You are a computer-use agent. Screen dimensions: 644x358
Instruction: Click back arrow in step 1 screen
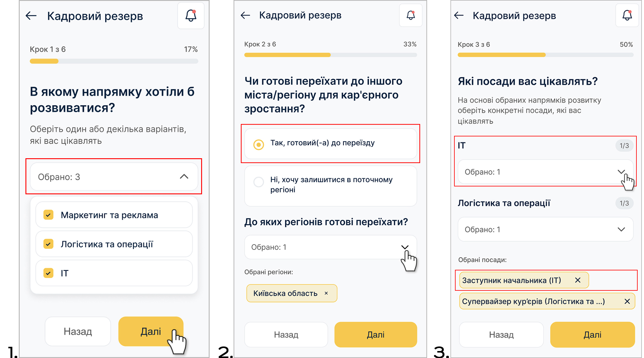tap(31, 16)
